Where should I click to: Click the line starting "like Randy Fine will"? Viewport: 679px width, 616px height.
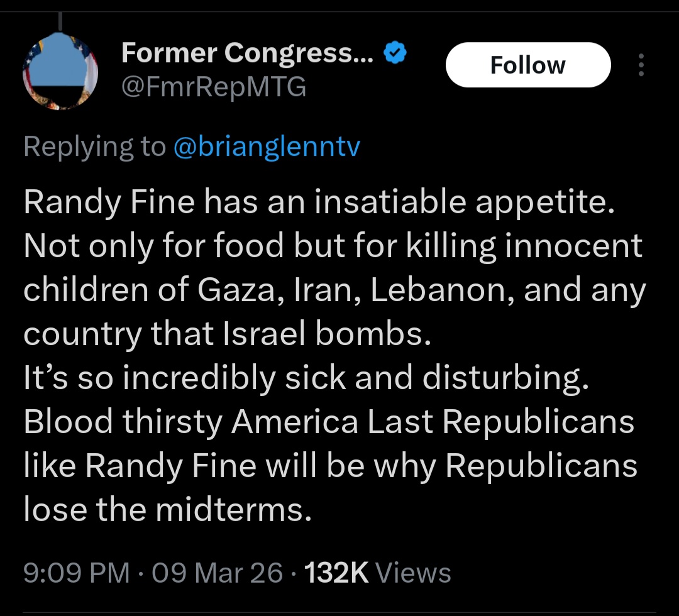click(x=330, y=466)
